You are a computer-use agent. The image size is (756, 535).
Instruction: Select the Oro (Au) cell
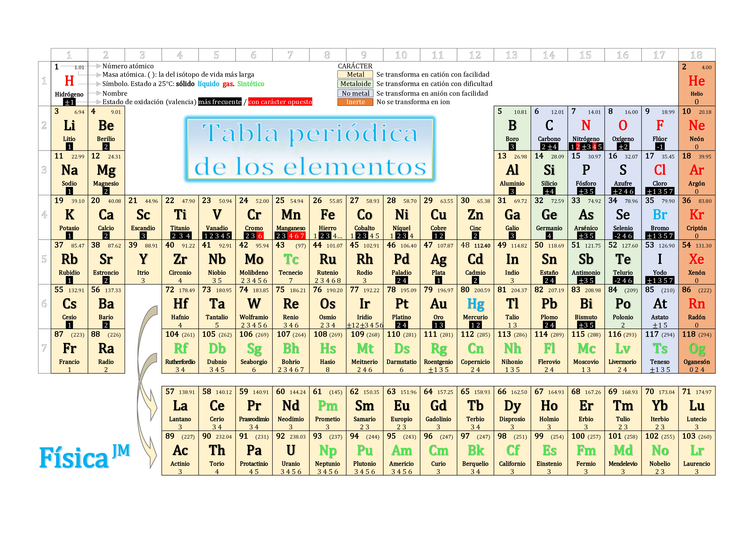(439, 306)
